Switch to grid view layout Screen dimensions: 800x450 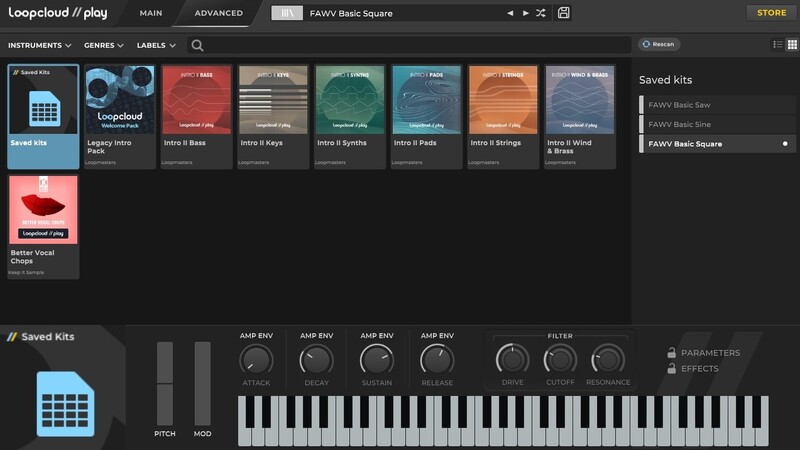point(792,45)
